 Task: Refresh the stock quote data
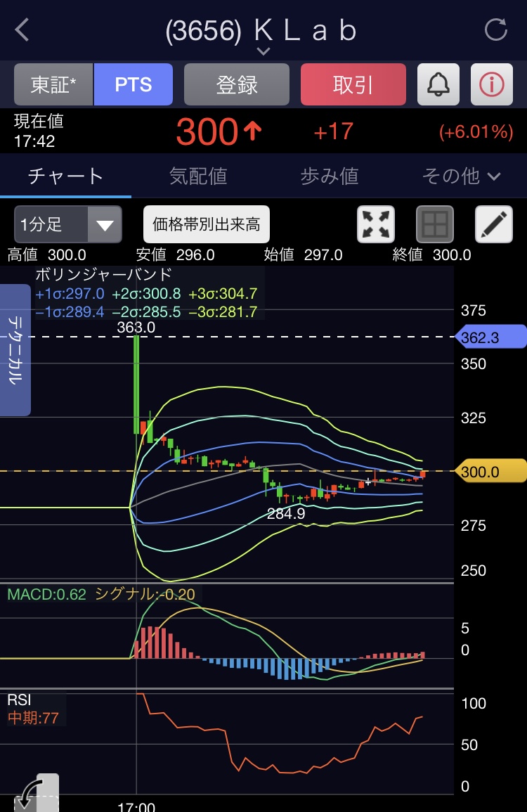click(x=495, y=30)
